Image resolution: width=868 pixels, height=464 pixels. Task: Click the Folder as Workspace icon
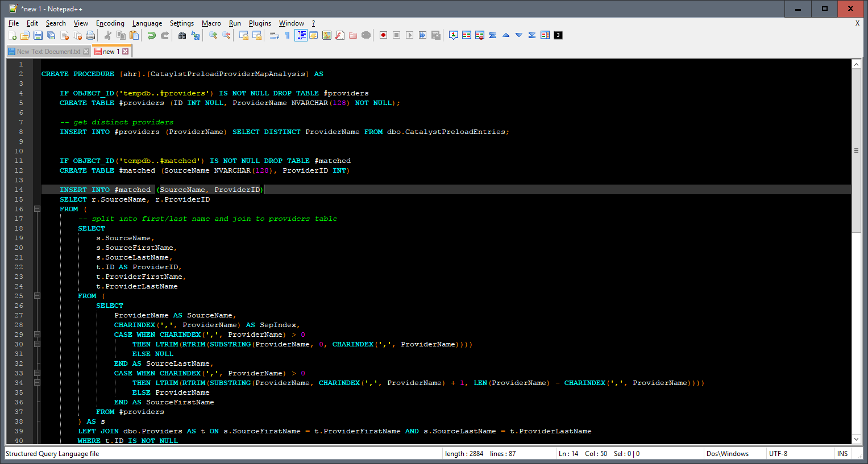tap(352, 35)
